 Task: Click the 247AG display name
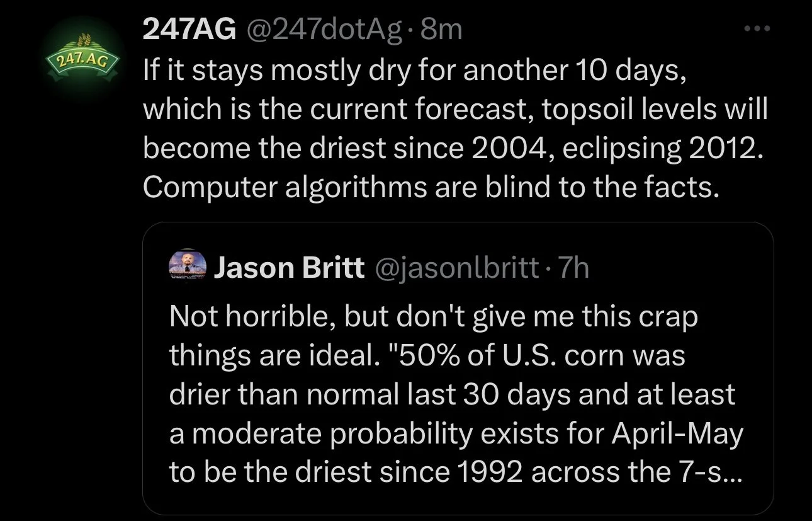(188, 29)
